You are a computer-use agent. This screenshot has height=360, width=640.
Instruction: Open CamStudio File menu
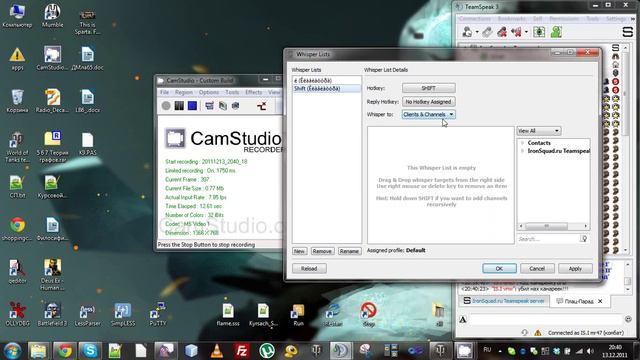tap(164, 92)
